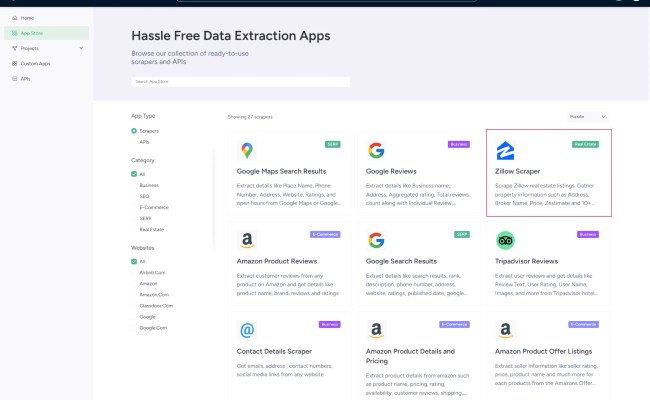650x400 pixels.
Task: Click 'Showing 27 scrapers' text
Action: point(250,117)
